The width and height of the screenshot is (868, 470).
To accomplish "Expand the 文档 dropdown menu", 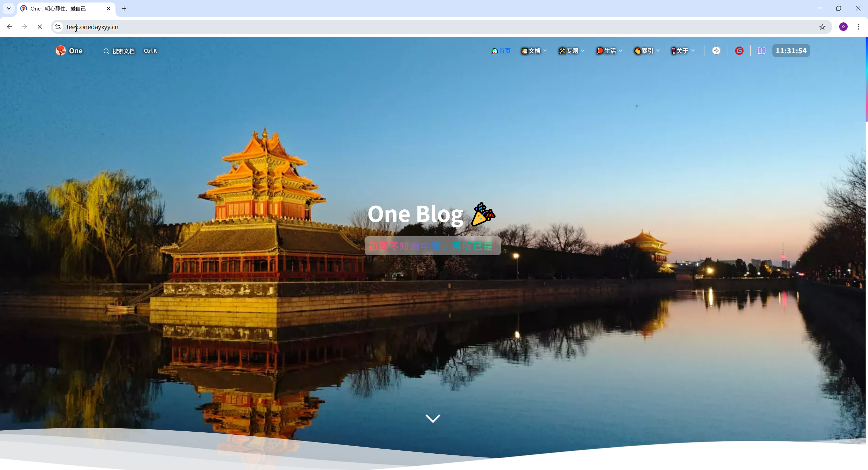I will click(533, 51).
